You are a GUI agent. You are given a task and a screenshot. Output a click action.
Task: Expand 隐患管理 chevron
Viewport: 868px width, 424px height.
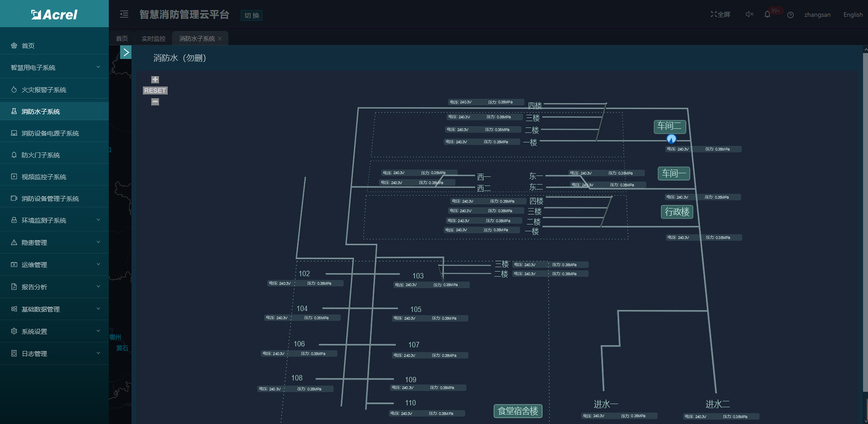[98, 242]
